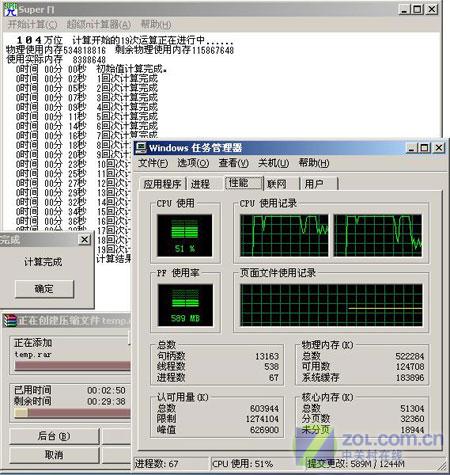Click 可用数 value 124708

click(x=410, y=367)
